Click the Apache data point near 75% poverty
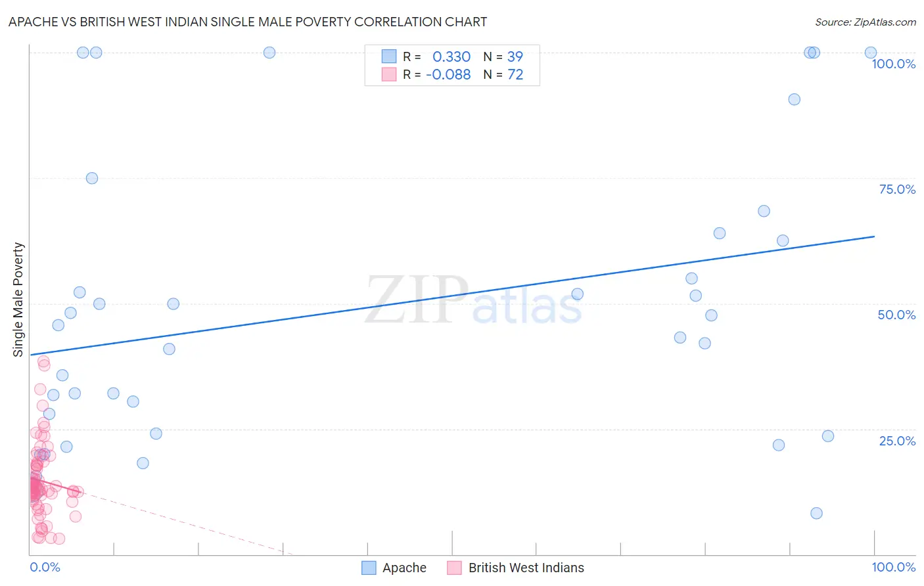The width and height of the screenshot is (924, 586). click(92, 178)
